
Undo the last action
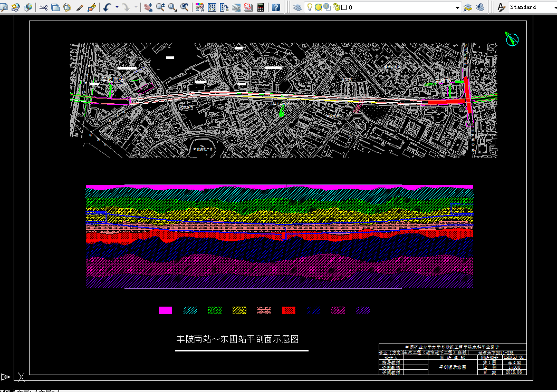tap(107, 7)
